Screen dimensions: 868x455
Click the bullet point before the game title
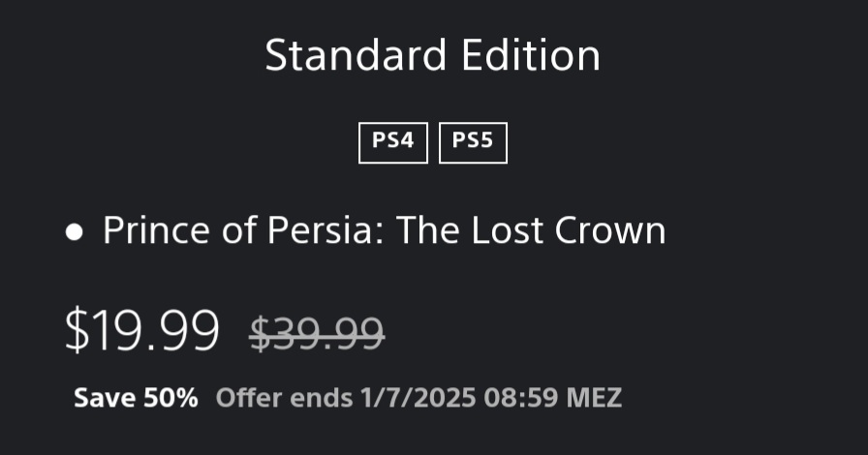75,233
